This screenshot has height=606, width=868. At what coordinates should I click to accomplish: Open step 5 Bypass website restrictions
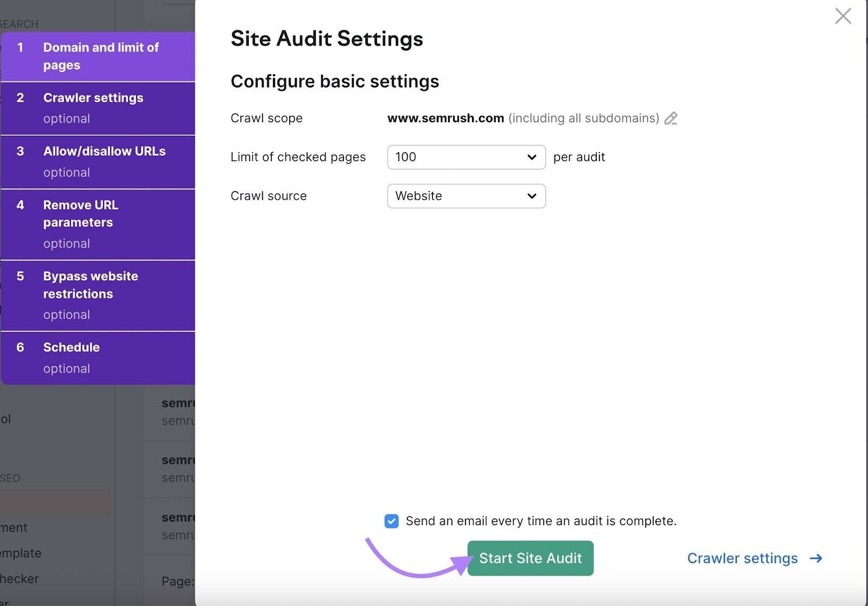(98, 296)
